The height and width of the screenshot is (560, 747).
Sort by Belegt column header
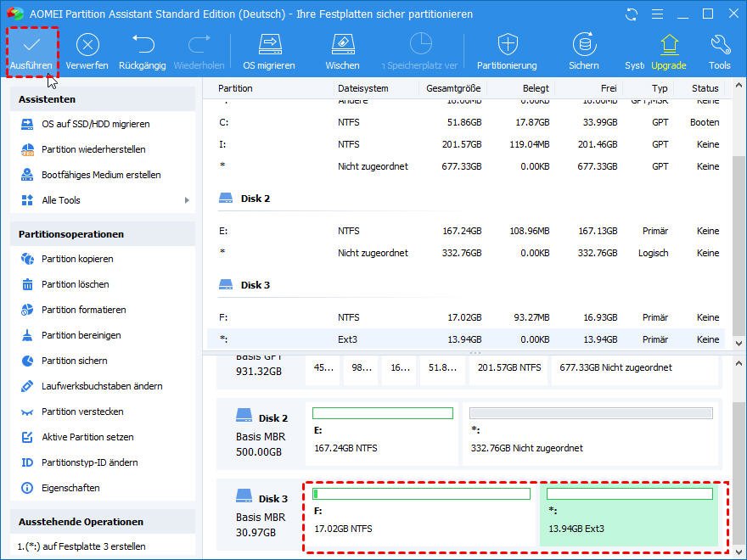(x=536, y=88)
